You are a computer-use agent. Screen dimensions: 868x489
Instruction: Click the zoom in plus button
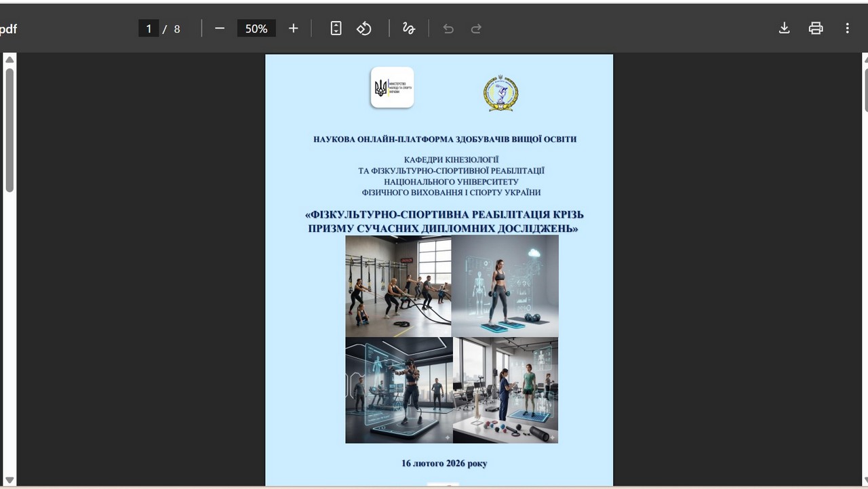293,28
